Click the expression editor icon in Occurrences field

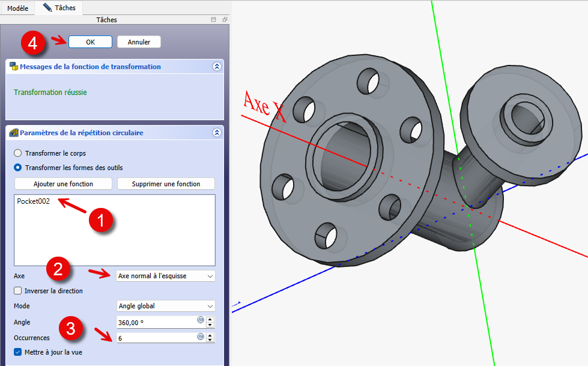[200, 337]
